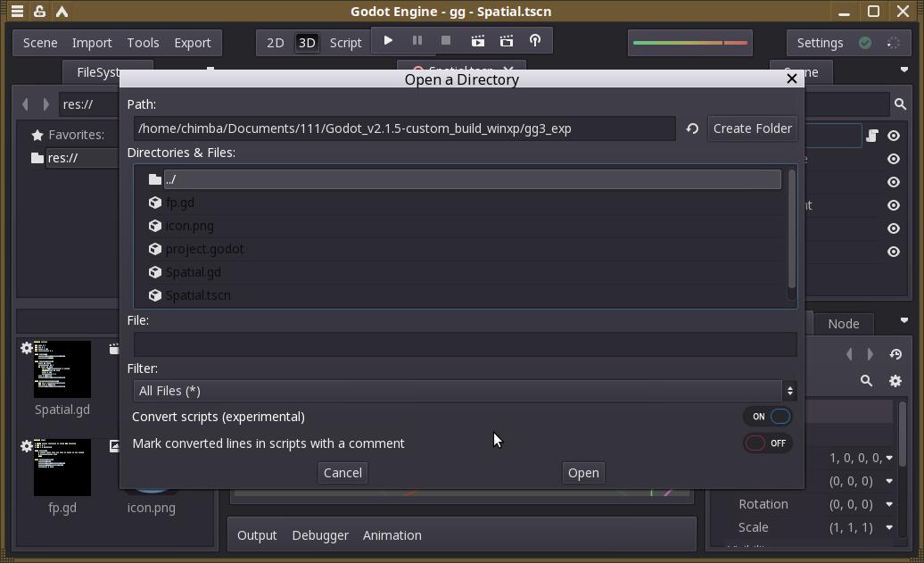
Task: Open the Import menu
Action: [x=92, y=43]
